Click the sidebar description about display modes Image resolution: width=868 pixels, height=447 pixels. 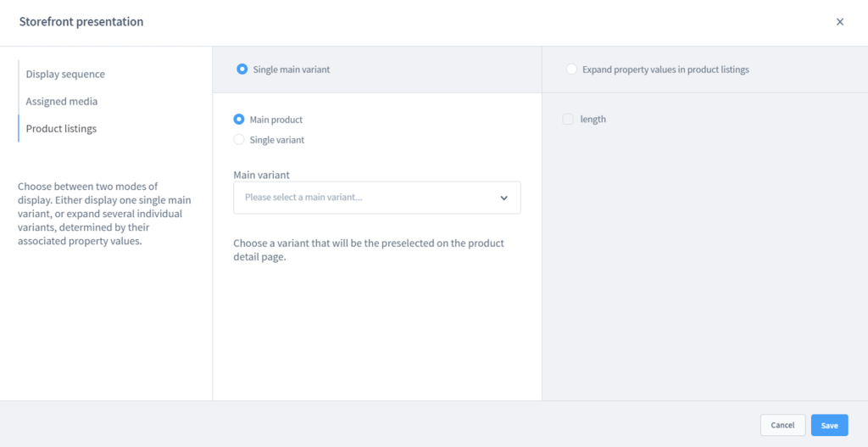(105, 214)
